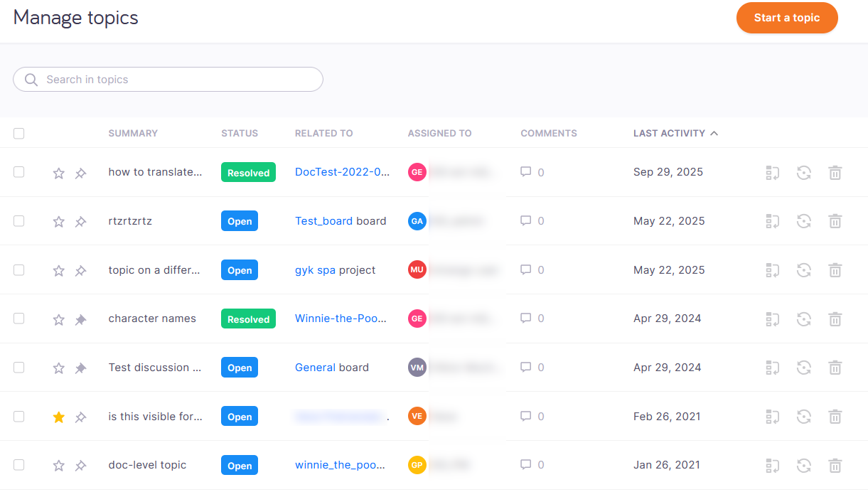The height and width of the screenshot is (492, 868).
Task: Change status icon for 'topic on a differ...'
Action: [x=804, y=270]
